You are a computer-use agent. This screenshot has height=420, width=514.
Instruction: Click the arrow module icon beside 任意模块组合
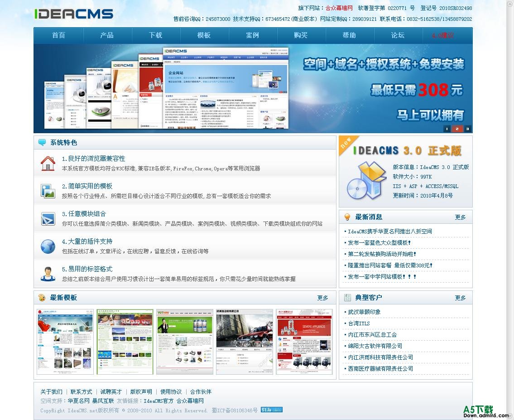(48, 219)
